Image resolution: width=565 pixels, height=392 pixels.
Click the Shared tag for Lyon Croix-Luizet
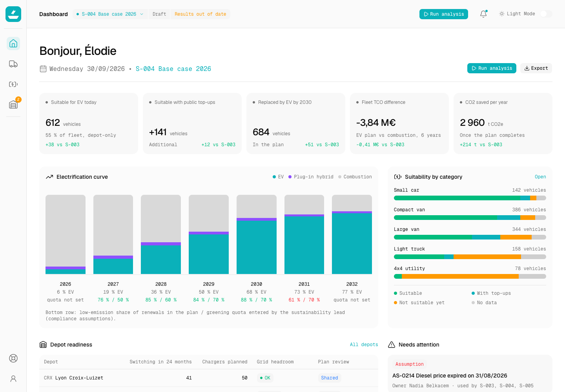(330, 378)
